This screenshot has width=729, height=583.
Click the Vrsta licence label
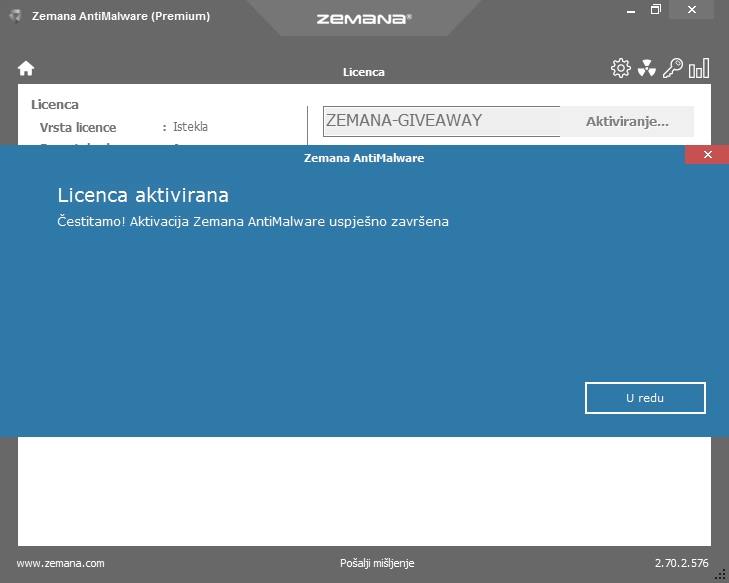point(78,128)
